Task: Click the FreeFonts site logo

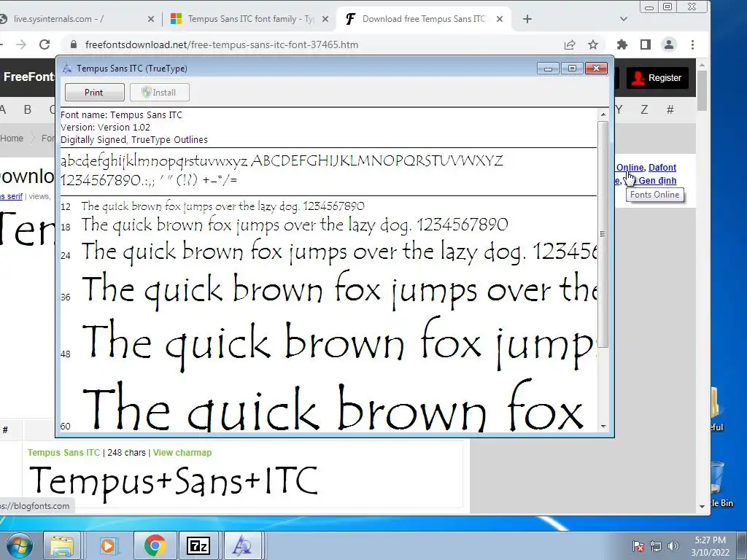Action: 28,77
